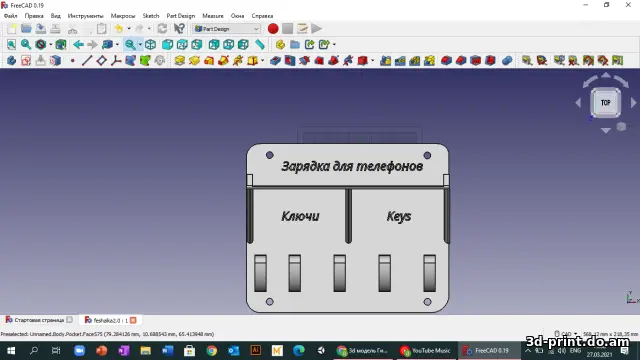Click the Save document icon
Image resolution: width=640 pixels, height=360 pixels.
[x=40, y=29]
